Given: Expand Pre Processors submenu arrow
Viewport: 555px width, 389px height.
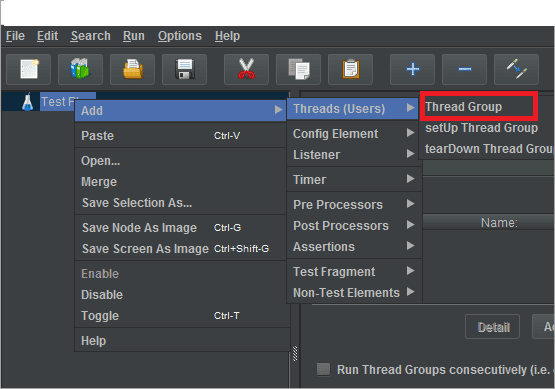Looking at the screenshot, I should pos(410,204).
